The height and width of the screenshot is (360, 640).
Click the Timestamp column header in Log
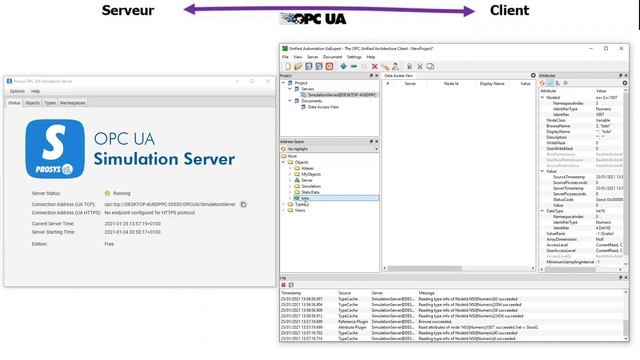tap(291, 293)
